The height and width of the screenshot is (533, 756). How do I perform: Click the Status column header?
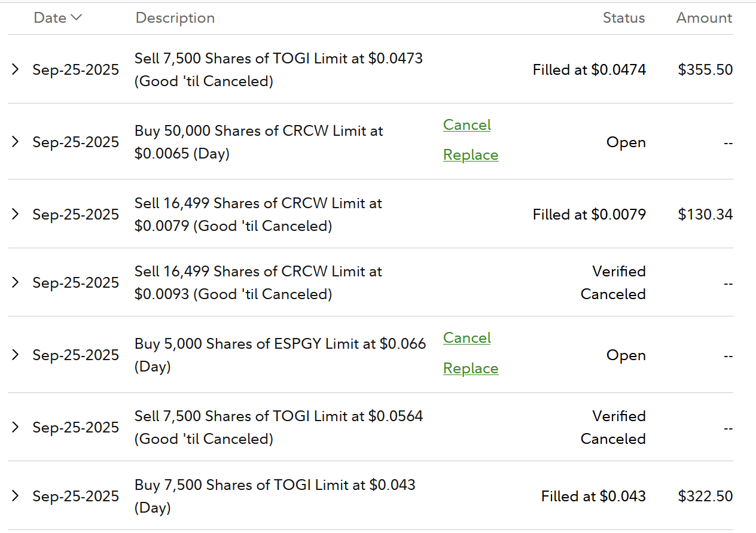click(624, 18)
